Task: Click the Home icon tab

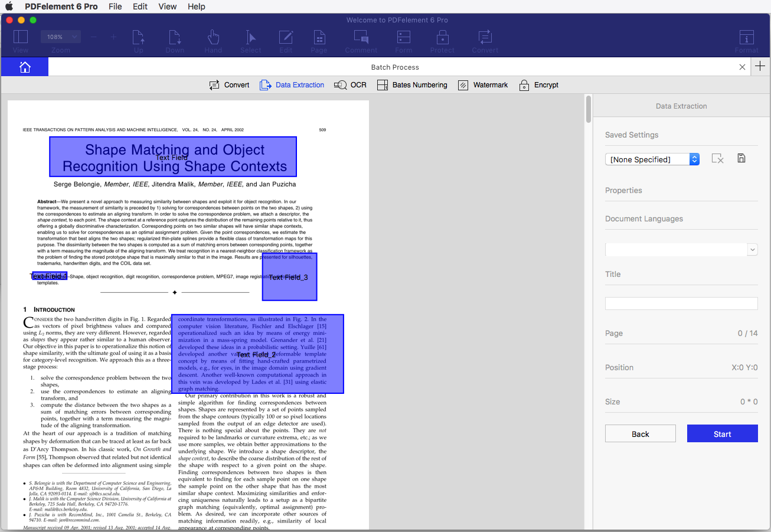Action: (25, 67)
